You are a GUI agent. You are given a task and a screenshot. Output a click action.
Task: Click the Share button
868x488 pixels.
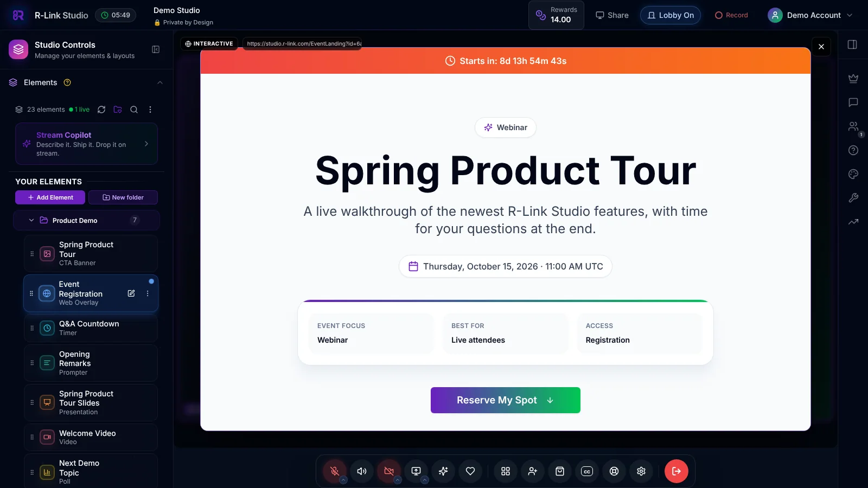pos(612,15)
